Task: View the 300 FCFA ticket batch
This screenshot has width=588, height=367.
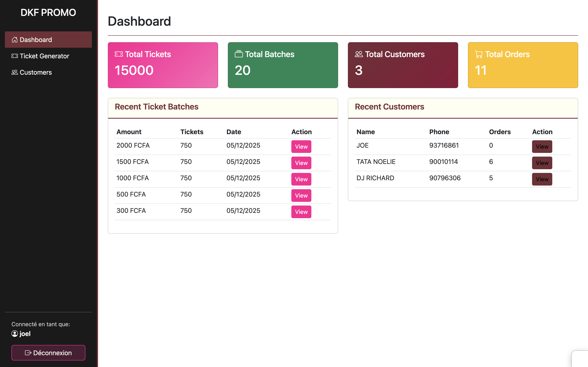Action: 301,212
